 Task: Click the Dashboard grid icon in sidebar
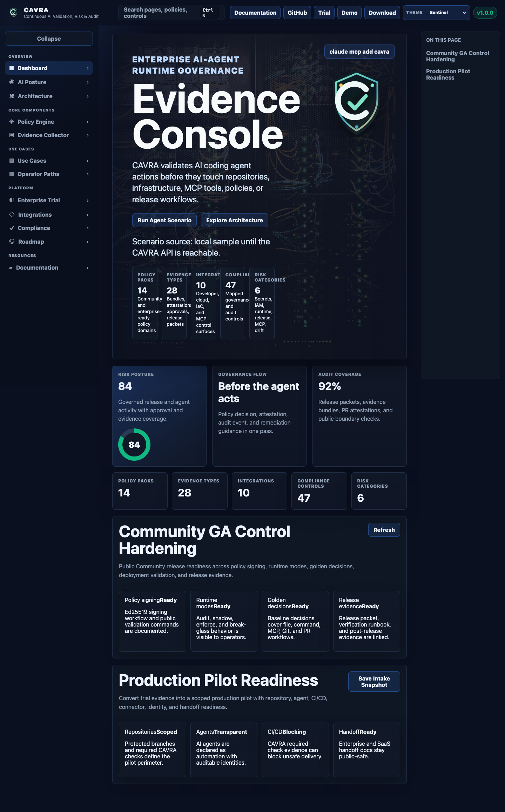click(x=12, y=68)
